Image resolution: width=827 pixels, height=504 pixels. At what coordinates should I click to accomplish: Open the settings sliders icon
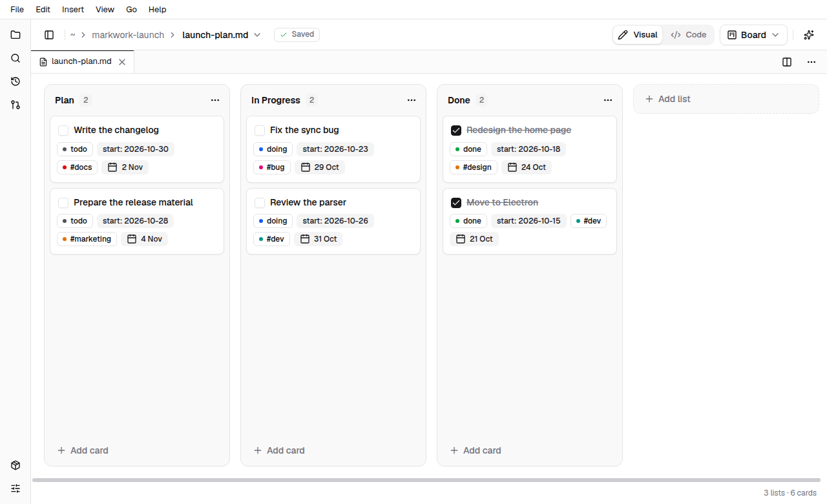16,488
